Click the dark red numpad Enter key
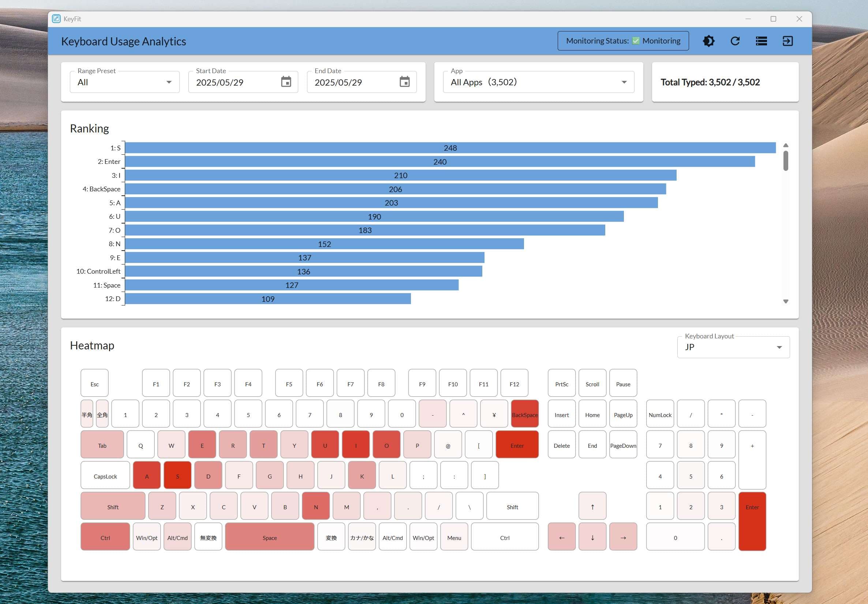868x604 pixels. click(752, 521)
